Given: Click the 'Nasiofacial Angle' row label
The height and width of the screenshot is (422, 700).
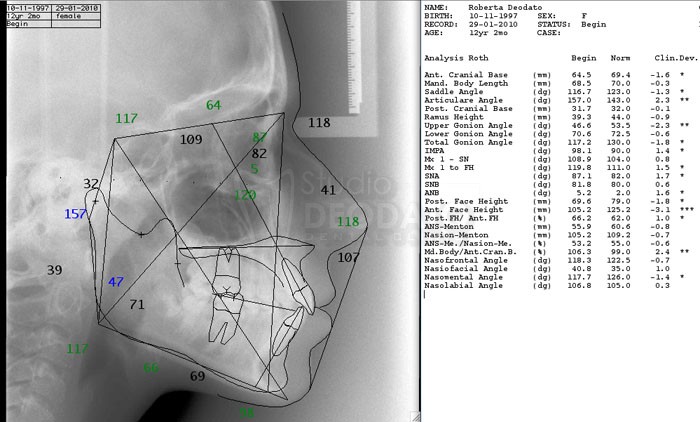Looking at the screenshot, I should pos(466,269).
